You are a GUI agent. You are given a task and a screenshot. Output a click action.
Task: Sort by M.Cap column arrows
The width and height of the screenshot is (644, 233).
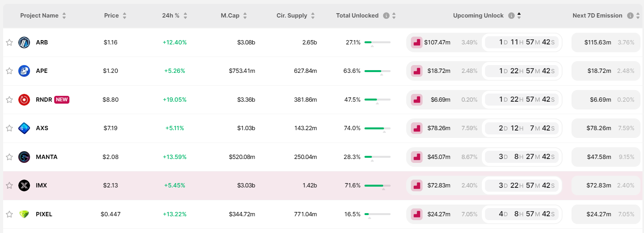coord(245,16)
